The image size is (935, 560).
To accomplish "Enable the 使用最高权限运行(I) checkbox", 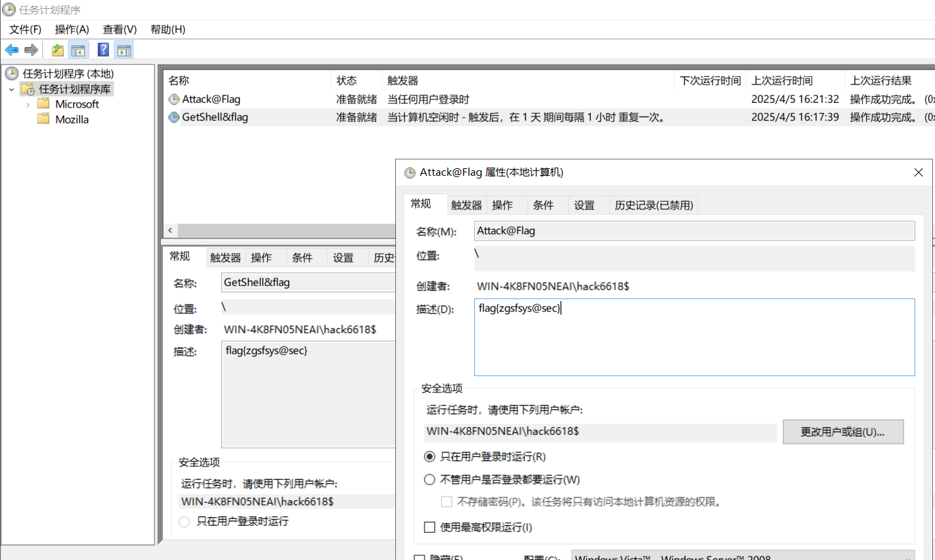I will pyautogui.click(x=429, y=527).
